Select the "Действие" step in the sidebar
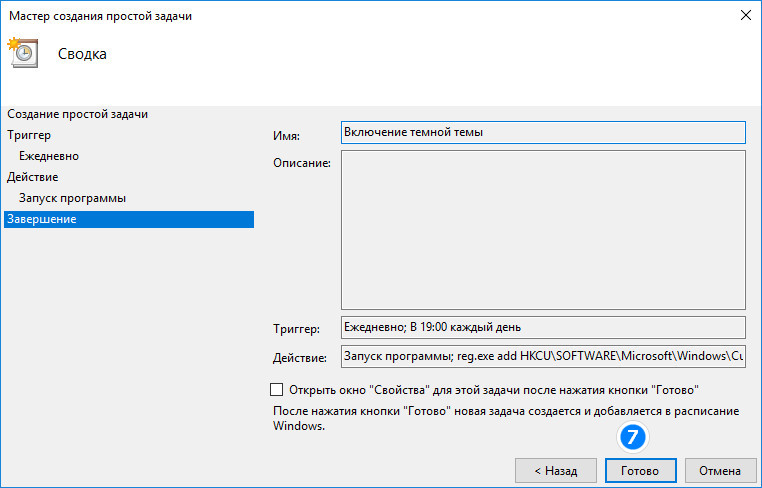This screenshot has height=488, width=762. 33,177
